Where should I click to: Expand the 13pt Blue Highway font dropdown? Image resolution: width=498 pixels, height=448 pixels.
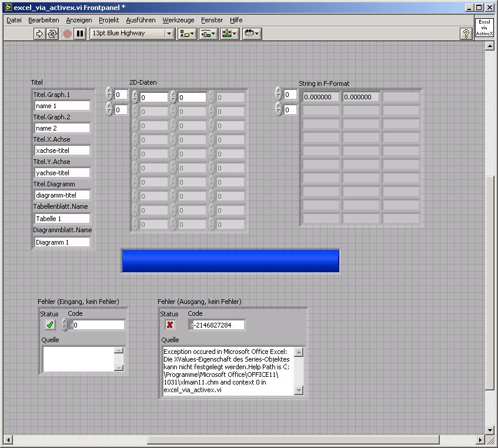(x=170, y=34)
